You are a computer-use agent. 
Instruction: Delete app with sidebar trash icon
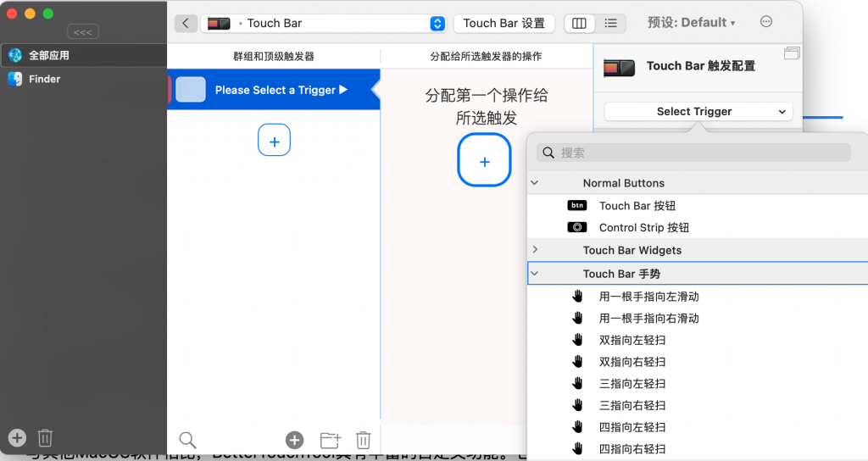46,438
